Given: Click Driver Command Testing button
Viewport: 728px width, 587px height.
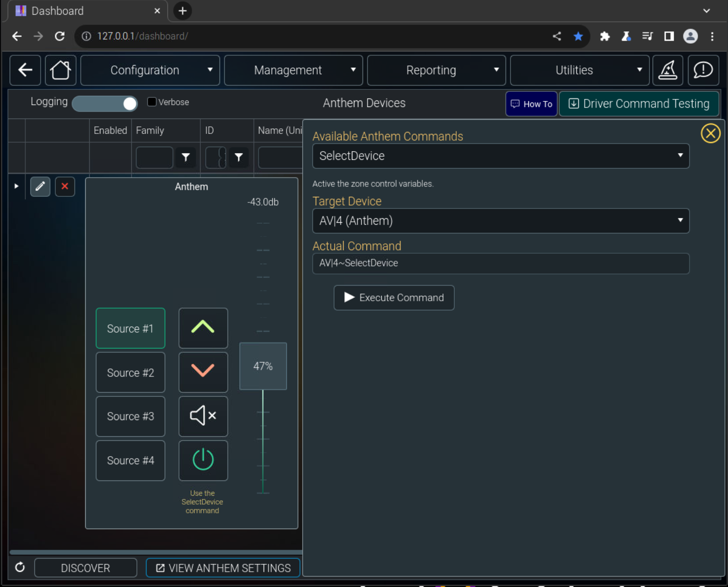Looking at the screenshot, I should 639,103.
